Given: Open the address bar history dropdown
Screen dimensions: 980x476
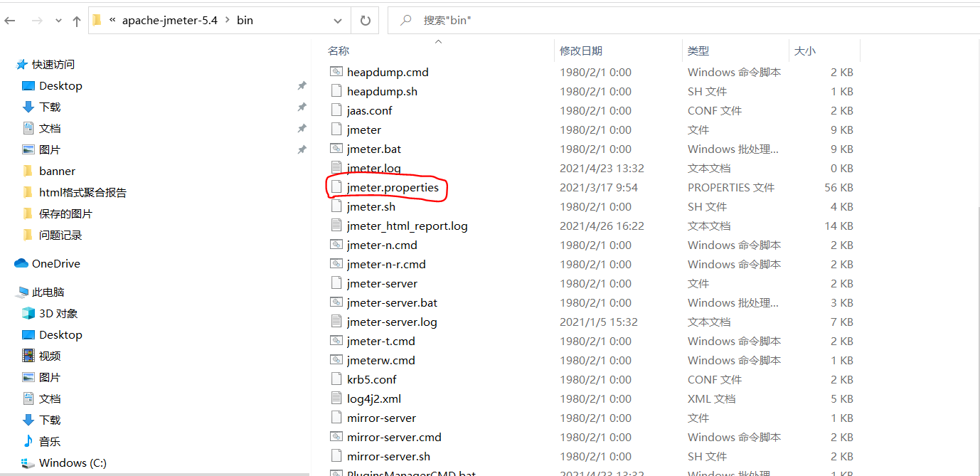Looking at the screenshot, I should pyautogui.click(x=338, y=20).
